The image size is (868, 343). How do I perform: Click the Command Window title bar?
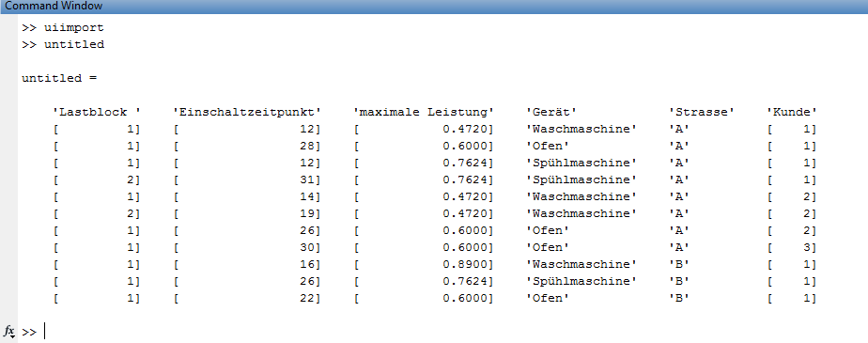tap(434, 6)
